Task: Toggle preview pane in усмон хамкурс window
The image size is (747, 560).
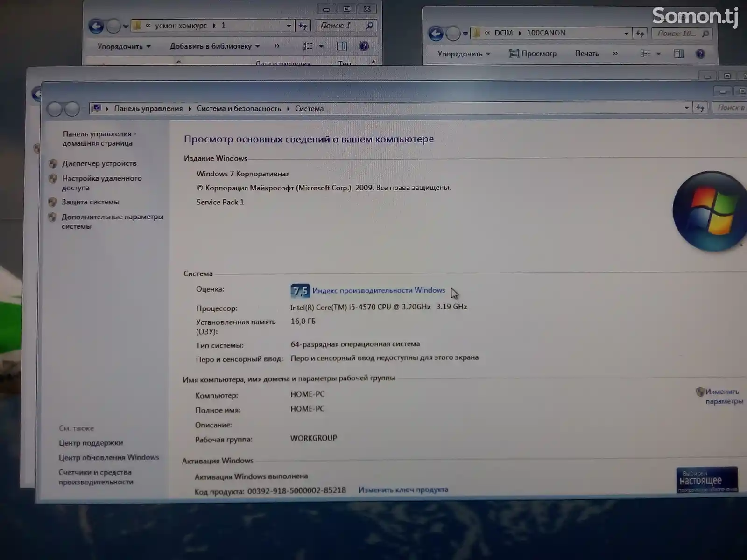Action: coord(342,46)
